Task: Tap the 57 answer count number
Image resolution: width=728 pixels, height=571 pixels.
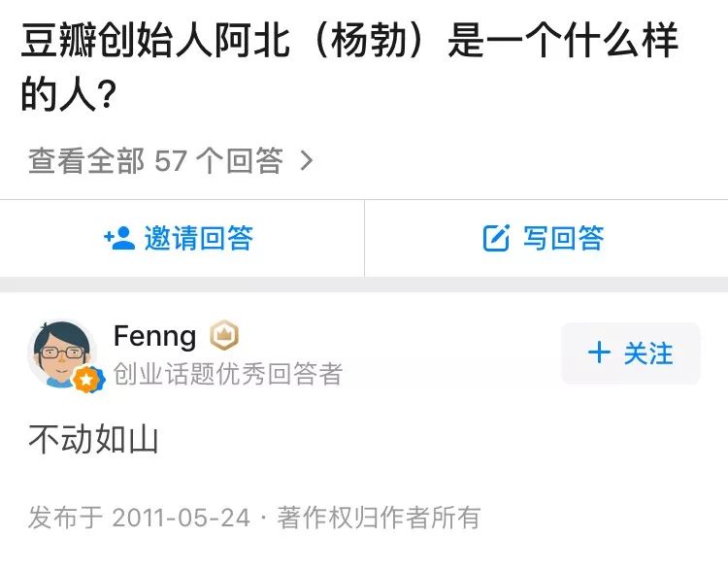Action: [170, 160]
